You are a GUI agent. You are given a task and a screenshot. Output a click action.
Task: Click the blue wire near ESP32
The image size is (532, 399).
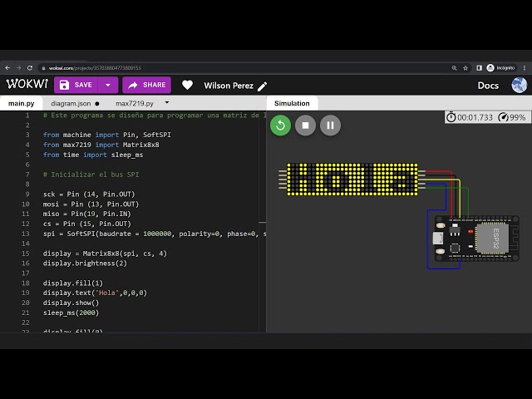pyautogui.click(x=427, y=239)
